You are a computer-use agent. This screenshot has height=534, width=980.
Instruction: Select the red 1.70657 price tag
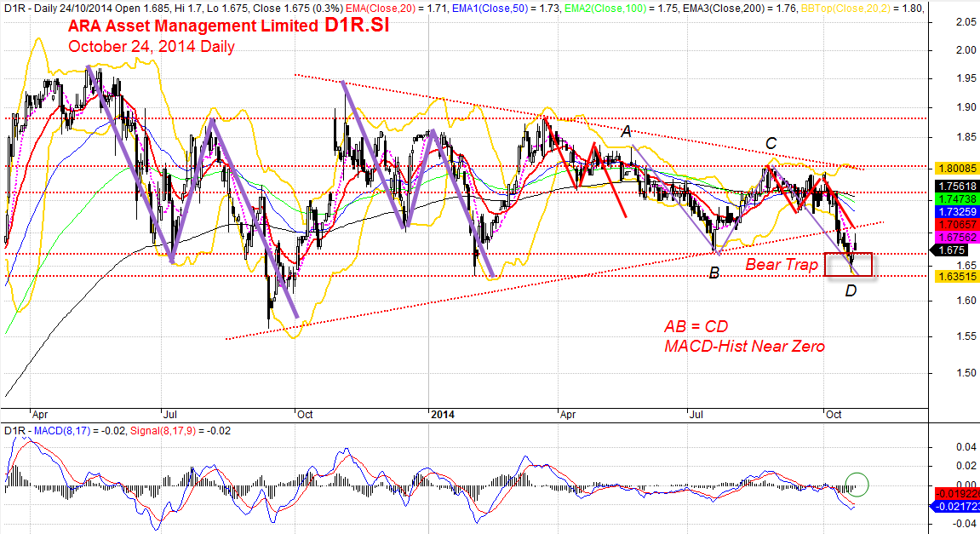956,225
